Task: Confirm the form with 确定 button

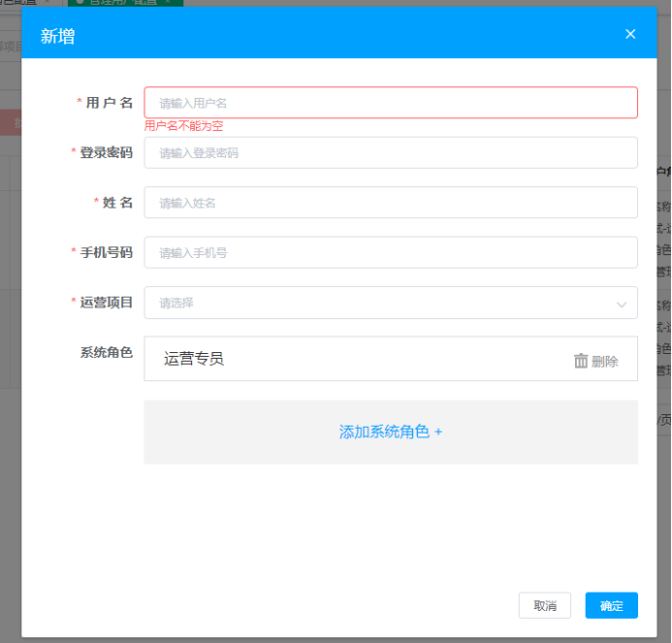Action: pos(611,605)
